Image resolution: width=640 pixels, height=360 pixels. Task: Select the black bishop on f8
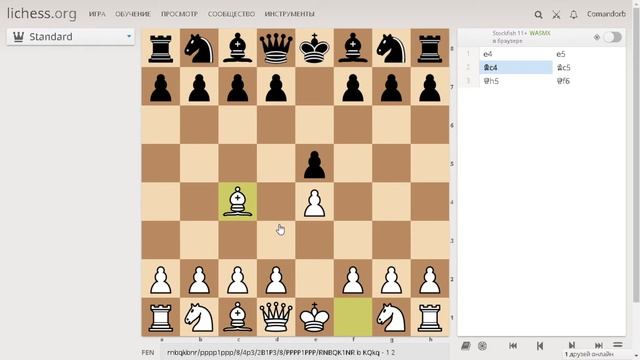coord(353,48)
